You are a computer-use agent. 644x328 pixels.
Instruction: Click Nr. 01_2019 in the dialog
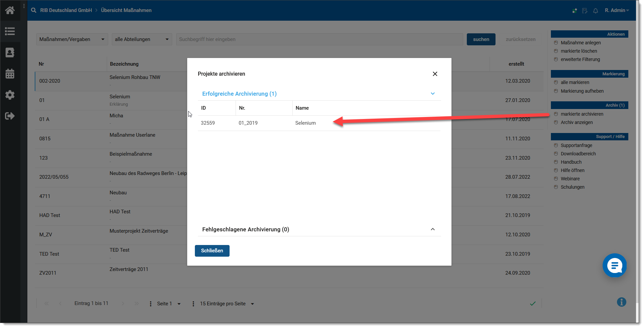pos(248,123)
